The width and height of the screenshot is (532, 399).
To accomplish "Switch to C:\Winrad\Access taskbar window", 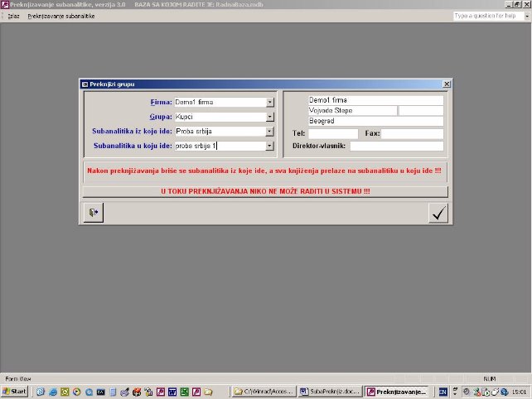I will pos(264,392).
